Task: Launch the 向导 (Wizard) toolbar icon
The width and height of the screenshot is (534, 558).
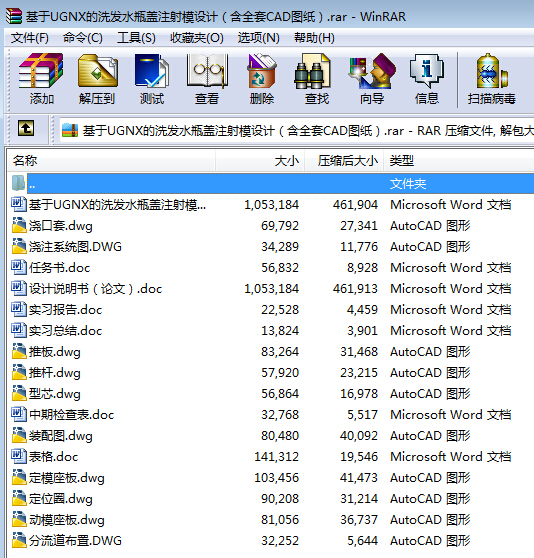Action: (372, 70)
